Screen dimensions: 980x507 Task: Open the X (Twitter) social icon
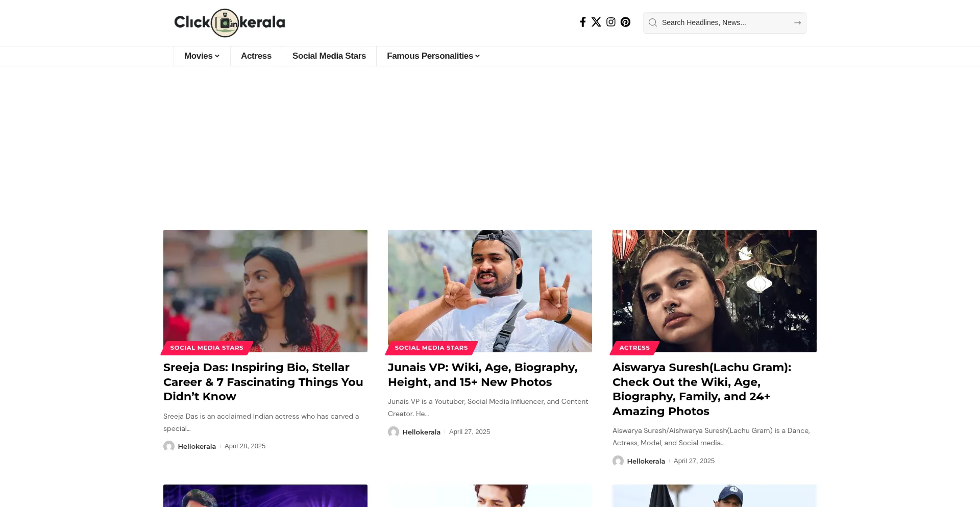pos(596,22)
